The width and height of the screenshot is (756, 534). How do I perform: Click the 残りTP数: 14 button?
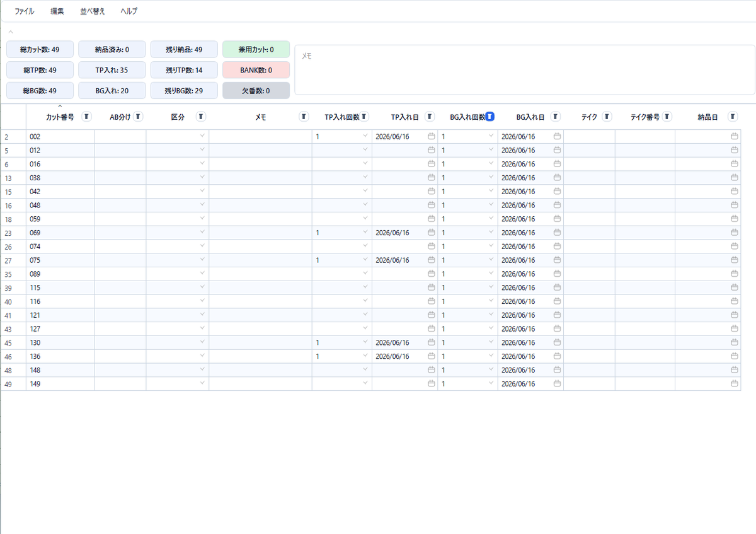[184, 70]
